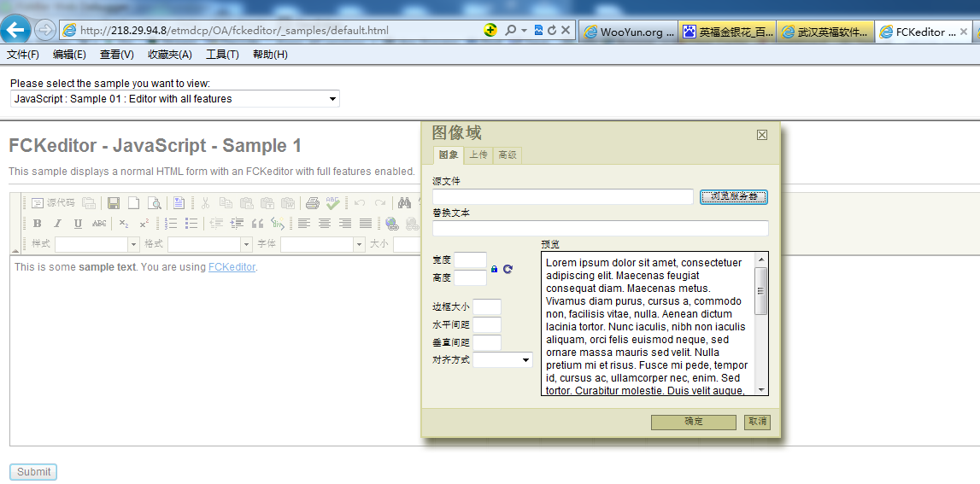Open the sample selection dropdown
The height and width of the screenshot is (484, 980).
click(x=175, y=99)
